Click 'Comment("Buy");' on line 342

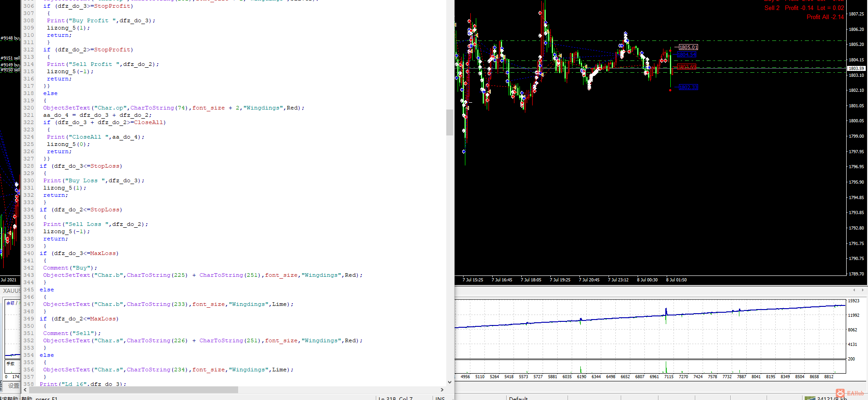[x=70, y=268]
